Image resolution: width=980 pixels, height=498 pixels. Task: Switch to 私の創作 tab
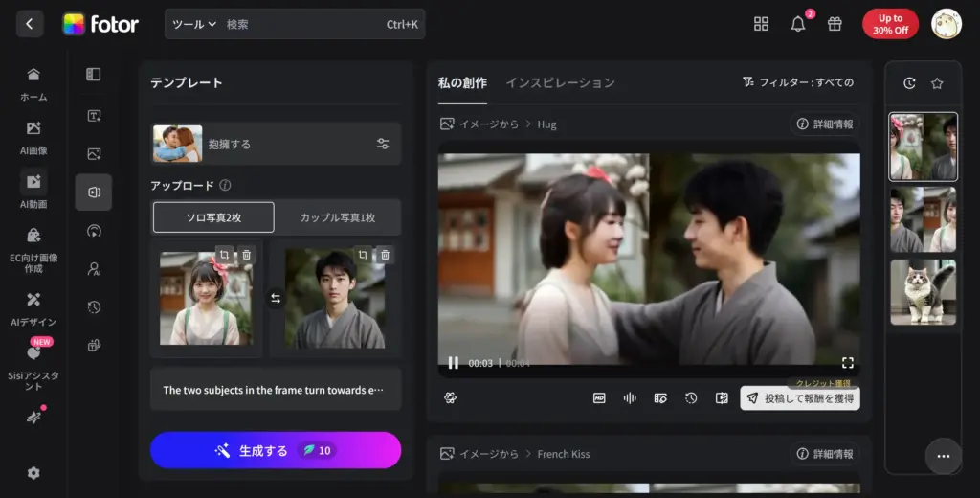click(462, 82)
